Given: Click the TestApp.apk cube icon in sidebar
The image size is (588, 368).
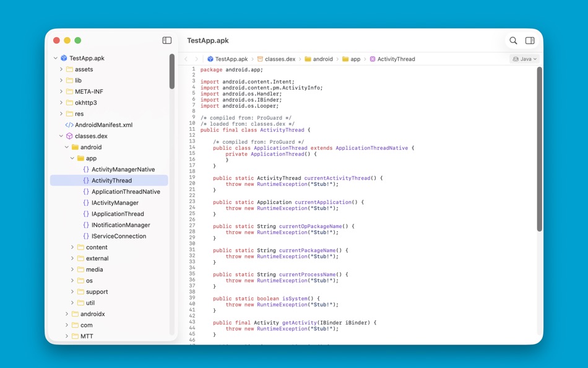Looking at the screenshot, I should coord(64,58).
